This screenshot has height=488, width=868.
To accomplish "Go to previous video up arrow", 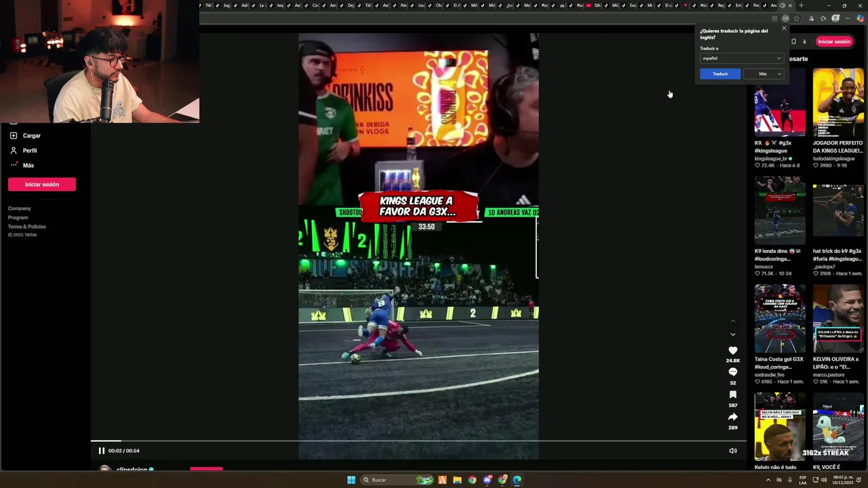I will 732,321.
